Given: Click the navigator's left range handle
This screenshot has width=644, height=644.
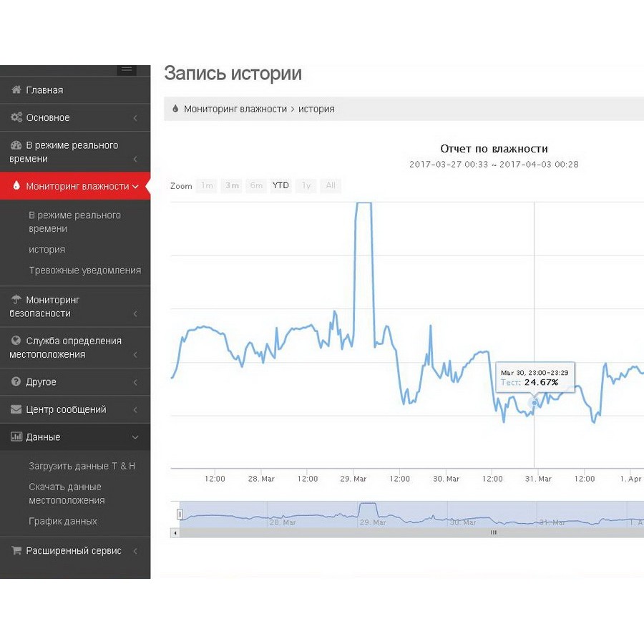Looking at the screenshot, I should (180, 514).
